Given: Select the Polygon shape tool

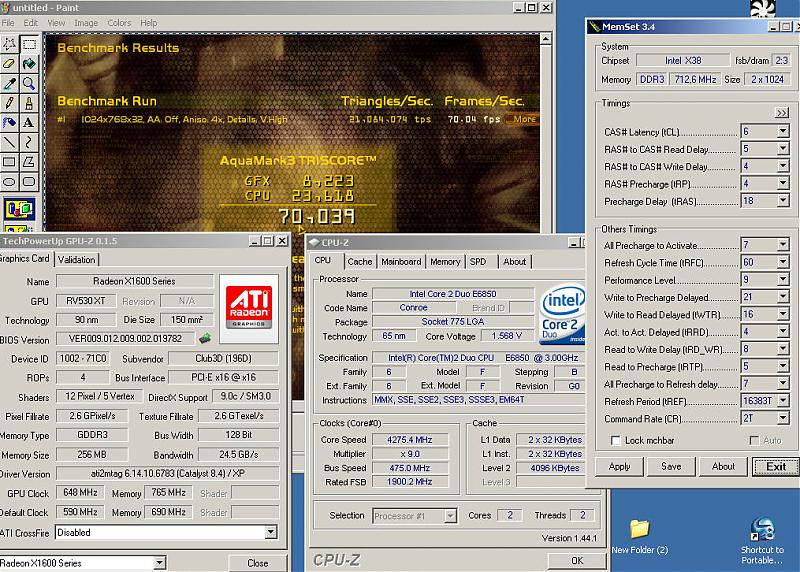Looking at the screenshot, I should coord(29,162).
